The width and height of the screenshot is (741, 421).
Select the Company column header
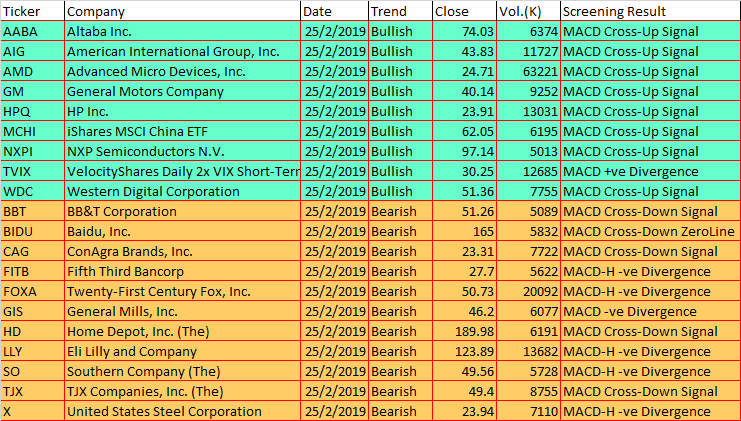(182, 11)
